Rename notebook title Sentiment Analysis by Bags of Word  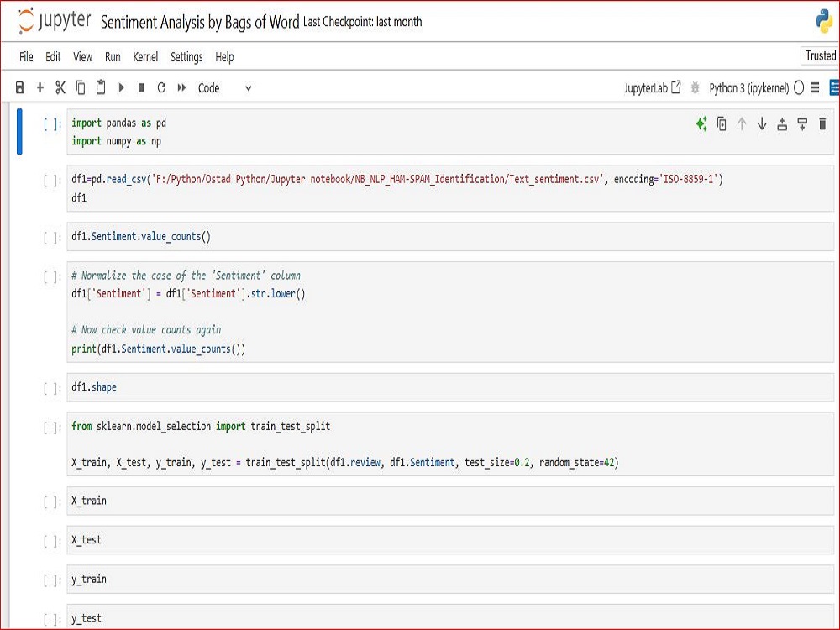(x=200, y=22)
